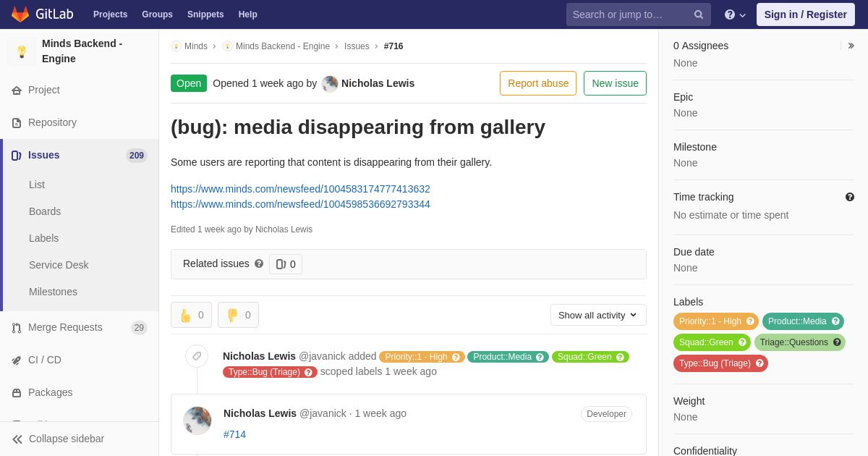Screen dimensions: 868x456
Task: Select the List item under Issues
Action: pos(37,185)
